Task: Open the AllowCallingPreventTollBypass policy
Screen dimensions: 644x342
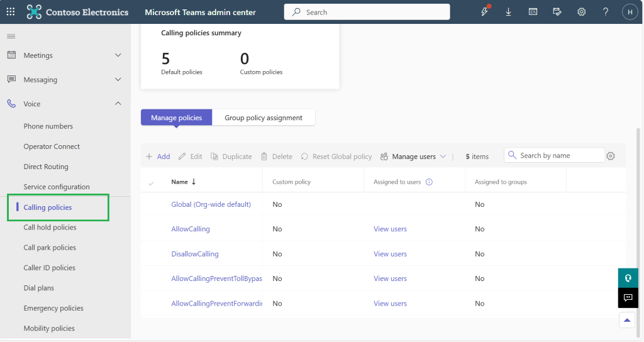Action: pyautogui.click(x=216, y=279)
